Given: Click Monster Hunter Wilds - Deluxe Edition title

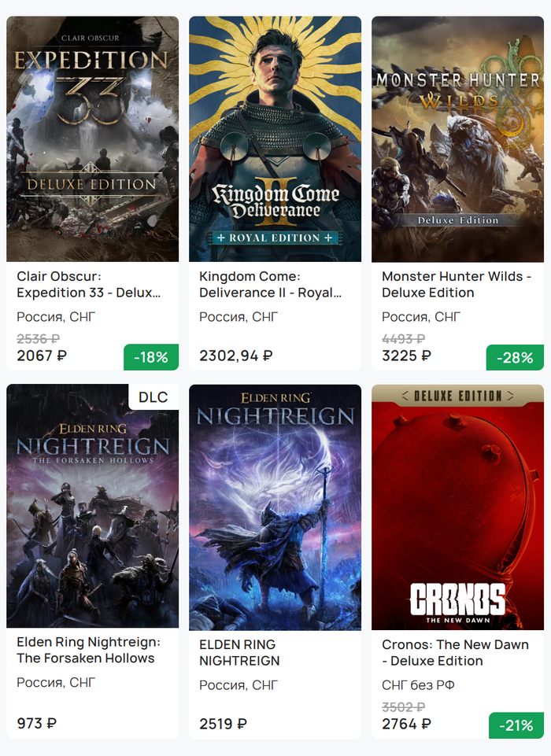Looking at the screenshot, I should (457, 285).
